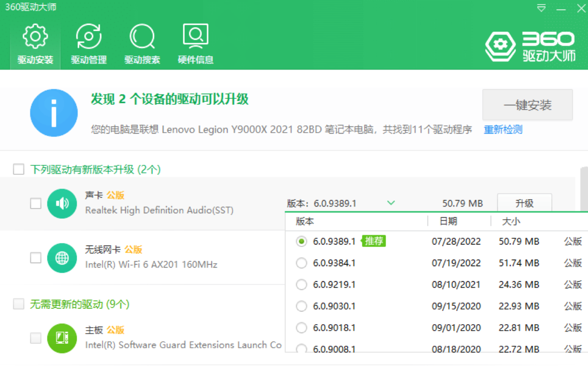Click the 无需更新的驱动 (9个) group label
This screenshot has width=588, height=373.
pos(80,304)
